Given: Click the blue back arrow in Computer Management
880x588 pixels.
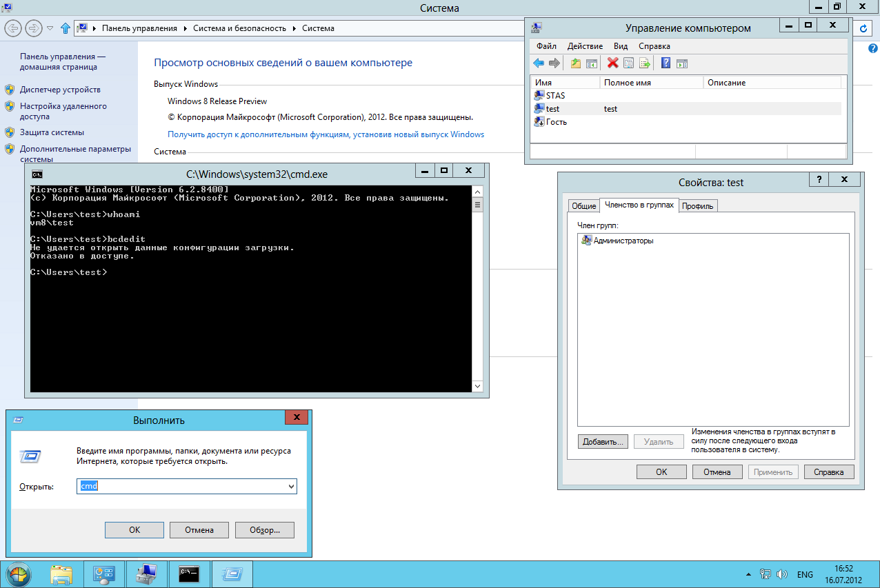Looking at the screenshot, I should coord(539,63).
